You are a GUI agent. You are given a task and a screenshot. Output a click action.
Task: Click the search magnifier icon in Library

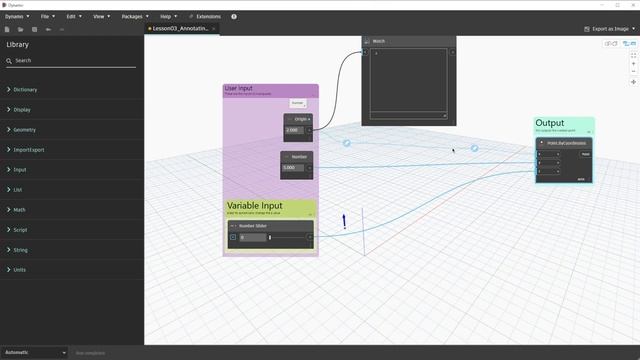coord(9,61)
